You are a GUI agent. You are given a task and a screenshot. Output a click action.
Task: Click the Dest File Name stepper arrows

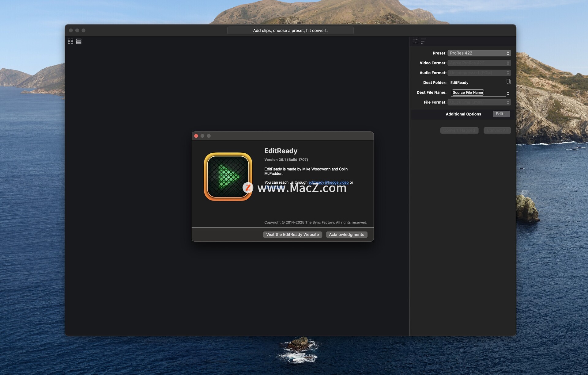tap(508, 93)
